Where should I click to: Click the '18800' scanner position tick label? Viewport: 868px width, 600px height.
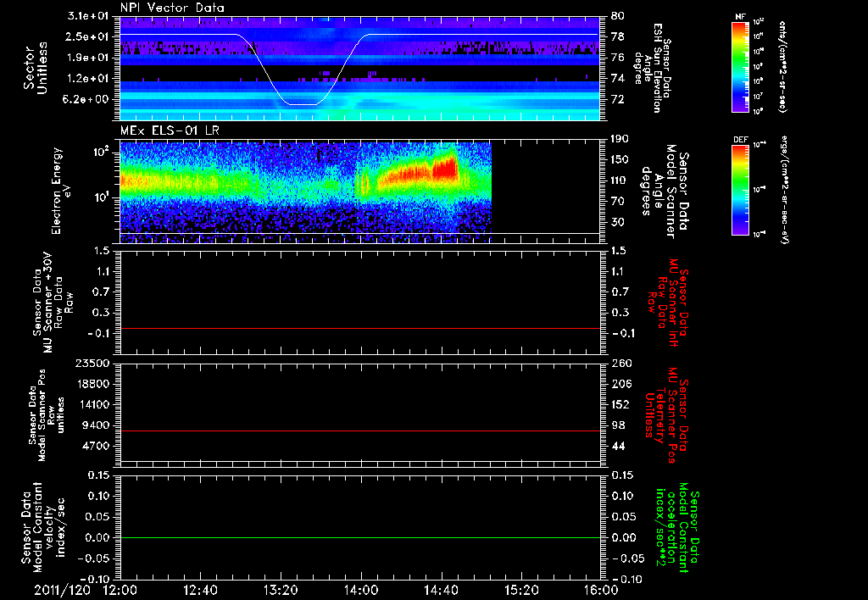pos(92,384)
